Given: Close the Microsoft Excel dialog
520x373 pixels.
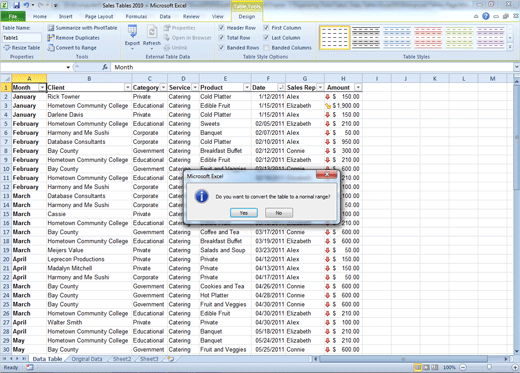Looking at the screenshot, I should (327, 175).
